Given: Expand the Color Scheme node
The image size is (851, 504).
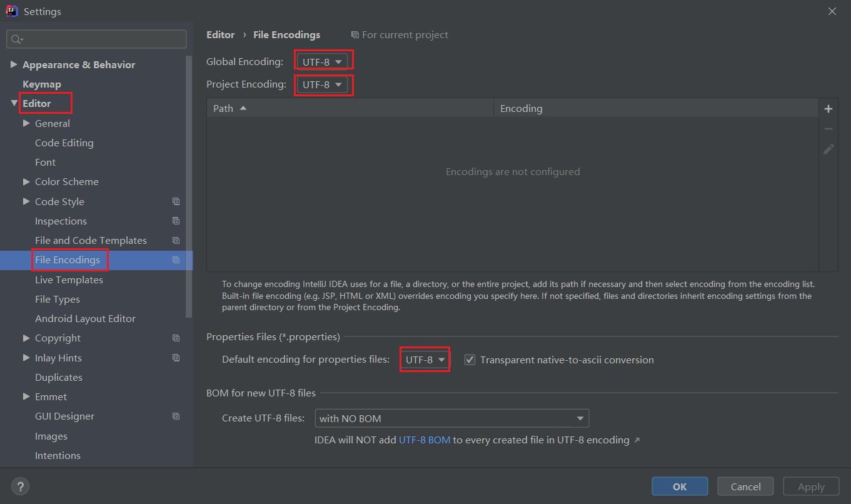Looking at the screenshot, I should (26, 181).
